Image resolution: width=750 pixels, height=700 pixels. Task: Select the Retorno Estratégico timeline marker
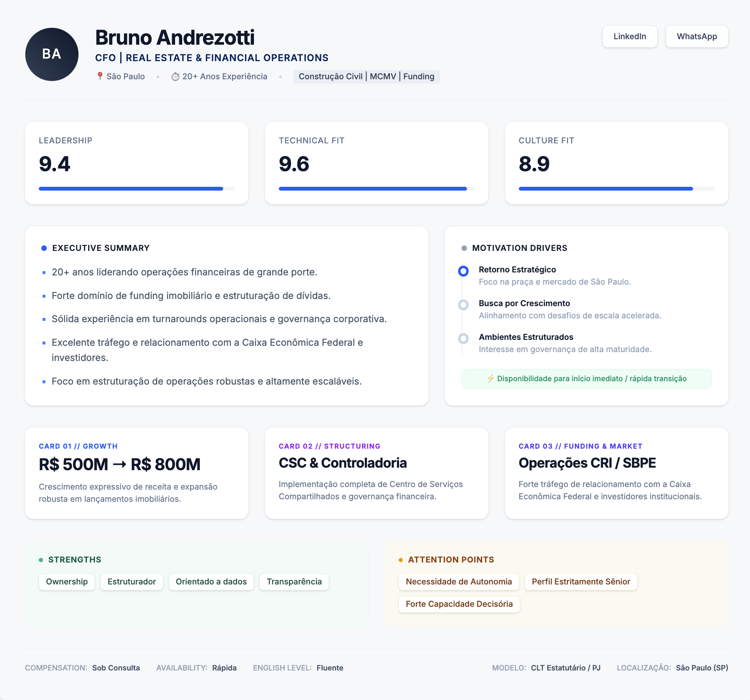coord(463,271)
